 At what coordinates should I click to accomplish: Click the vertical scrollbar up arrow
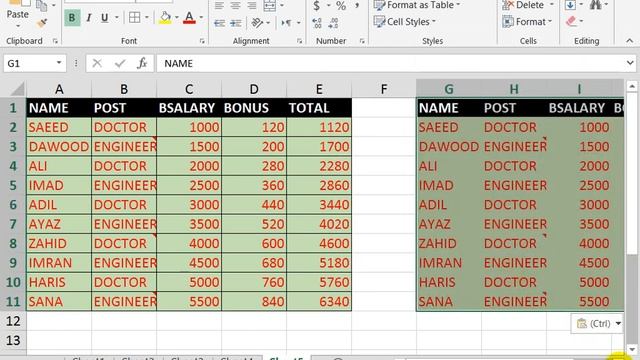pyautogui.click(x=632, y=86)
